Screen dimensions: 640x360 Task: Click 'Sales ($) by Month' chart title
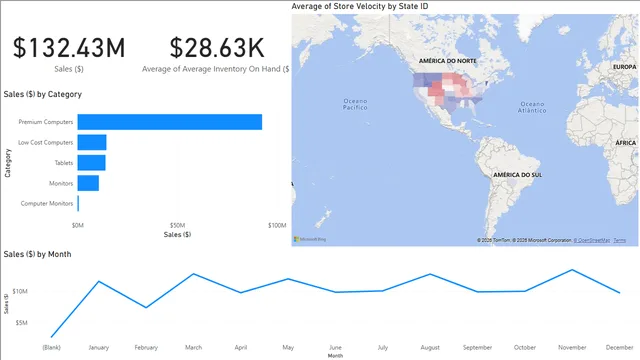pyautogui.click(x=38, y=254)
